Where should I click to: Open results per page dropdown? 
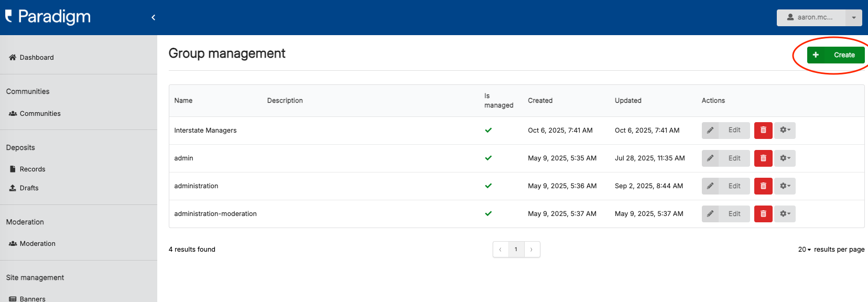tap(804, 250)
